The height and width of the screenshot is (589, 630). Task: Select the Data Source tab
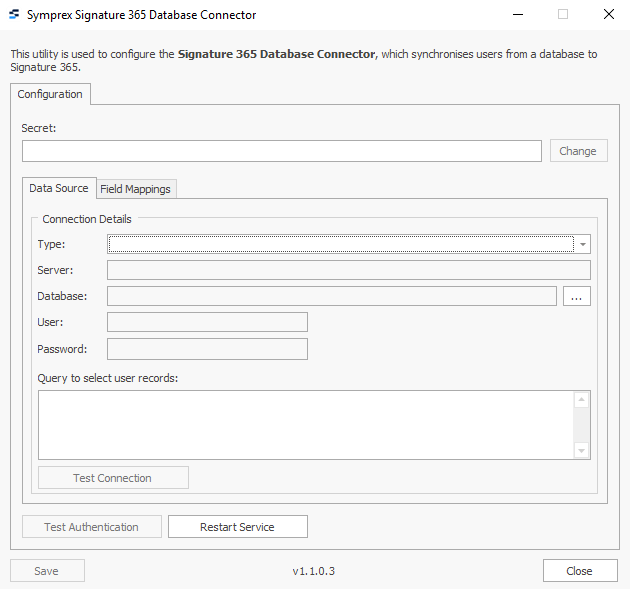[59, 188]
